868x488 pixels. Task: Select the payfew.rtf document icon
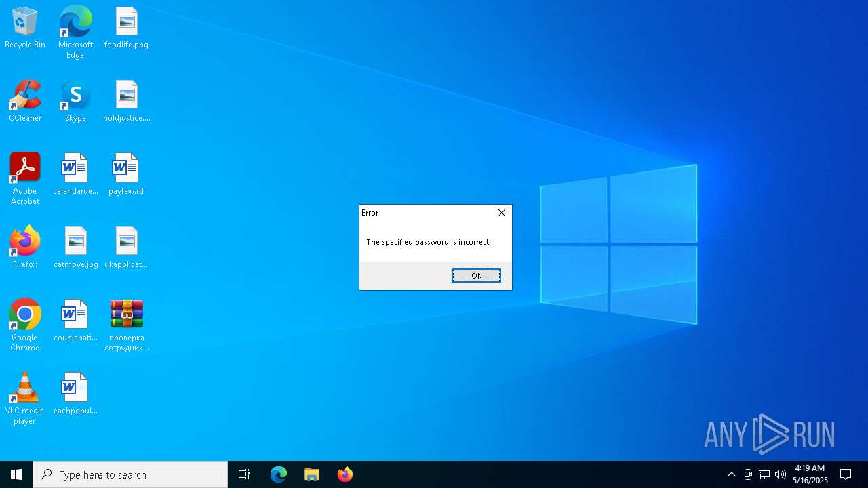tap(126, 175)
